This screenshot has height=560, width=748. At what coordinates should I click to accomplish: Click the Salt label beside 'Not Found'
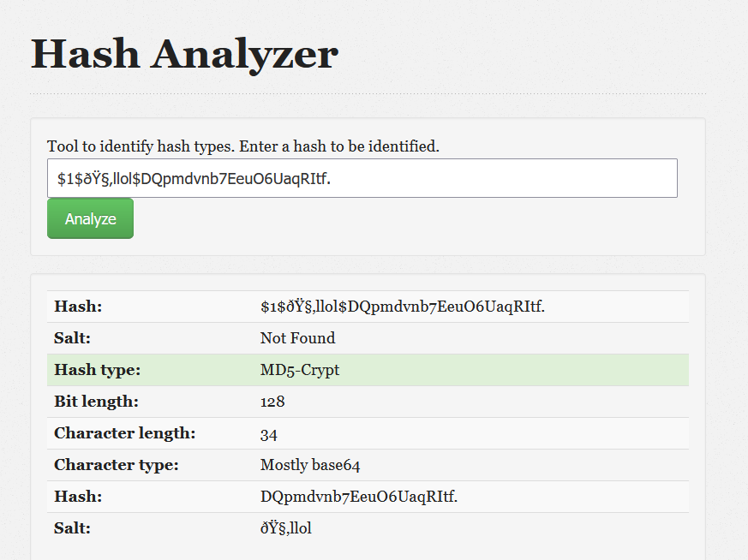[72, 338]
